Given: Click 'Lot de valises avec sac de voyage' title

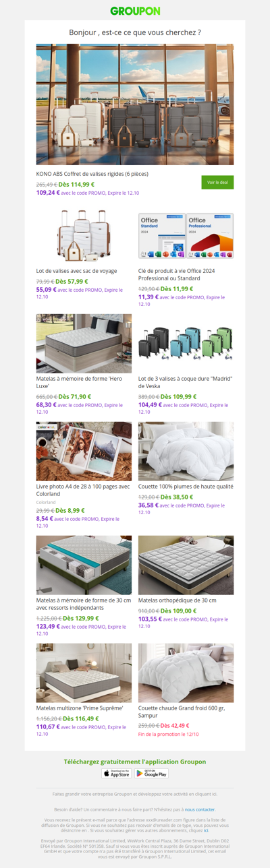Looking at the screenshot, I should click(x=77, y=271).
